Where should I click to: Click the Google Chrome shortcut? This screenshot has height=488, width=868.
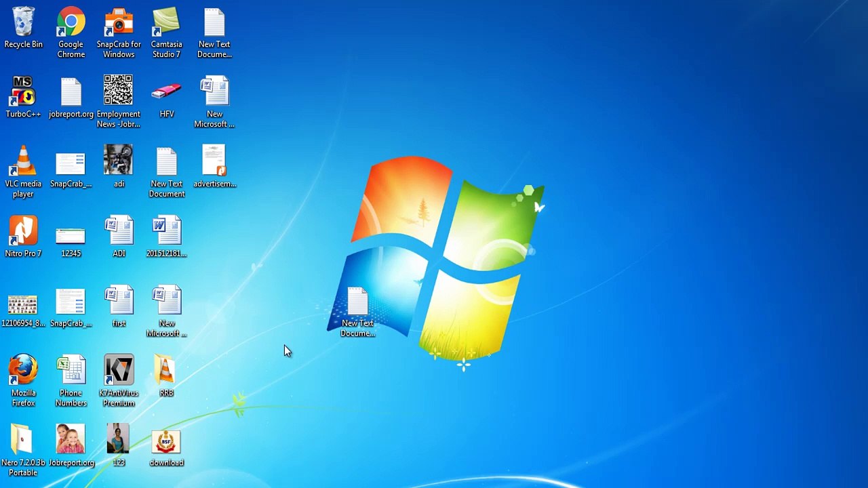(71, 33)
